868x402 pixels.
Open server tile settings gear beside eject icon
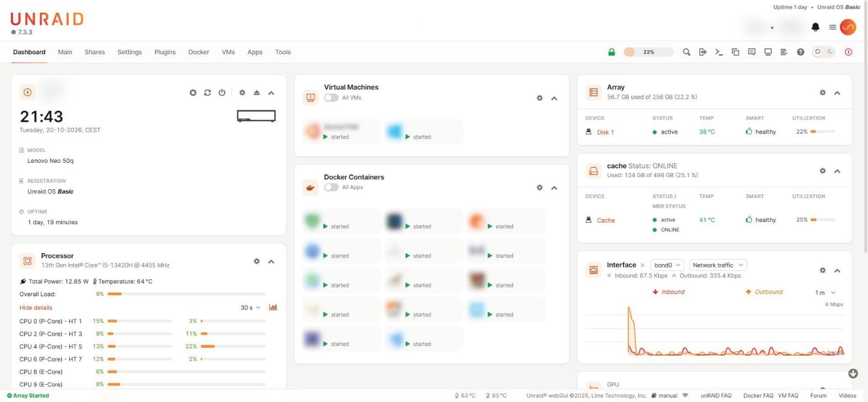pos(242,92)
